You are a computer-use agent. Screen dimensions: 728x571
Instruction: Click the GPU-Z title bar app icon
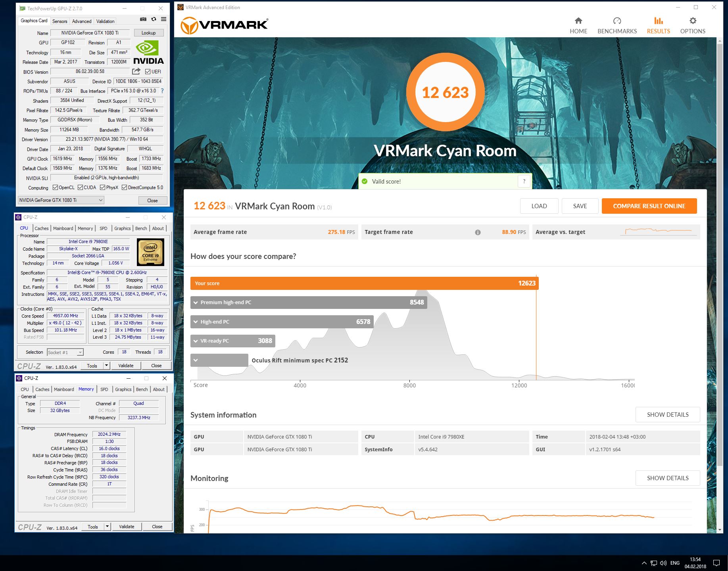23,8
